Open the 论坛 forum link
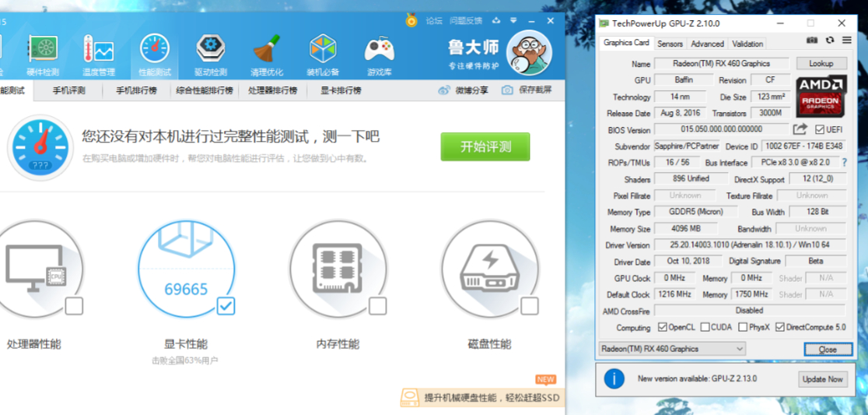Screen dimensions: 868x415 [434, 21]
